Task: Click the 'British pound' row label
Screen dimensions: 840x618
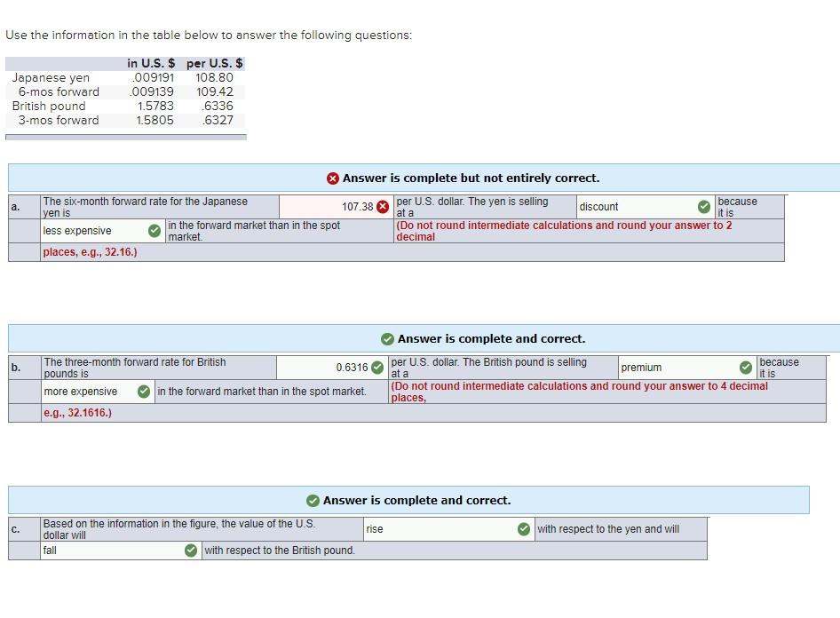Action: click(49, 106)
